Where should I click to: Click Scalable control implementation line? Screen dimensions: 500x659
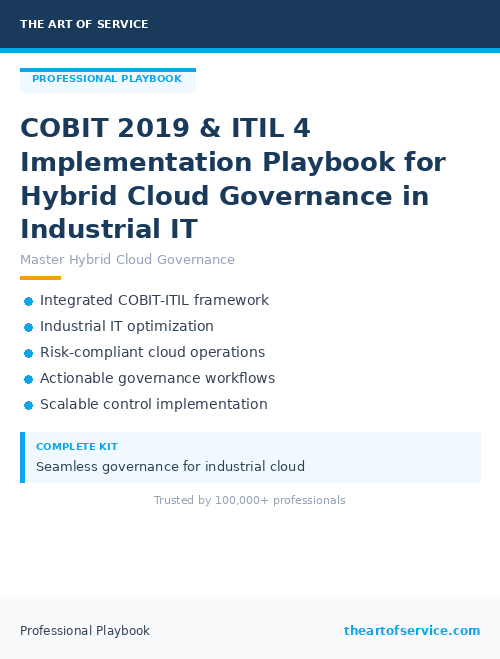click(x=153, y=404)
